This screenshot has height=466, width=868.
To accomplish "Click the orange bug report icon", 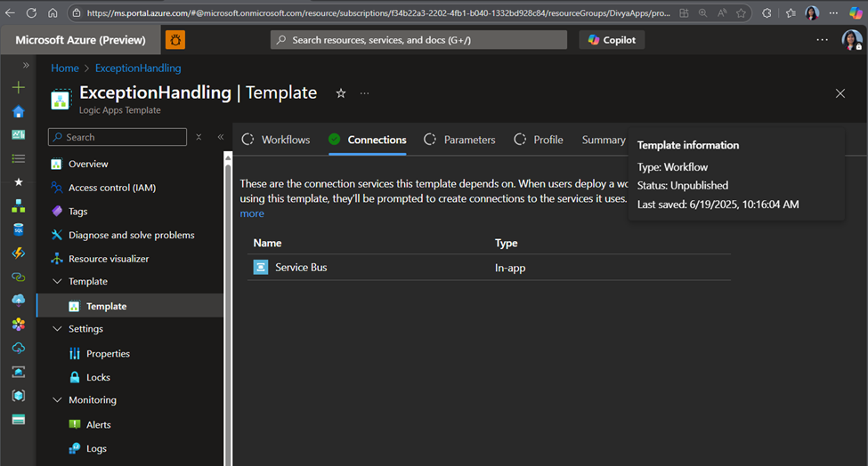I will coord(175,40).
